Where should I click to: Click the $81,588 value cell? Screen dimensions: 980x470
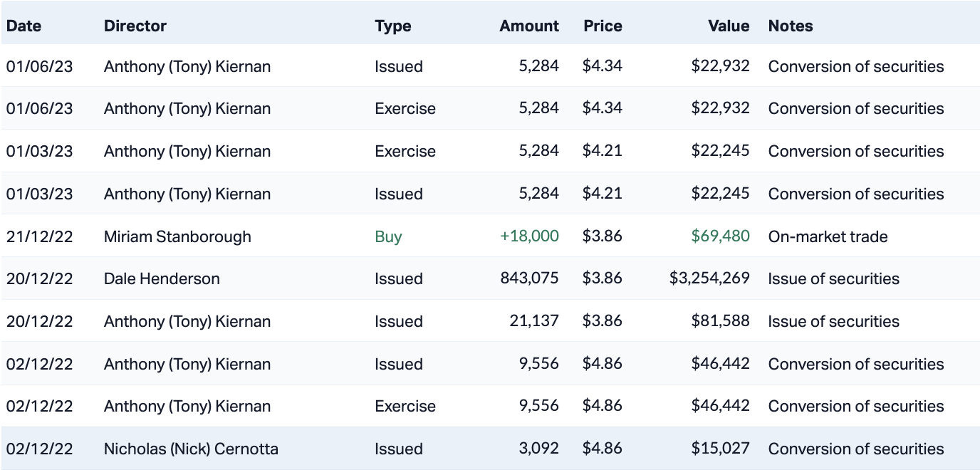pos(720,322)
